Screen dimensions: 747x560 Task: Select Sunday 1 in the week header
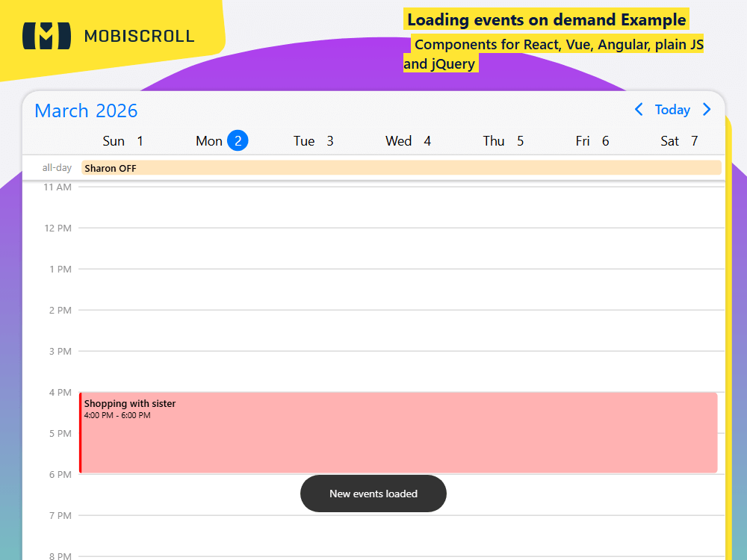[x=123, y=140]
